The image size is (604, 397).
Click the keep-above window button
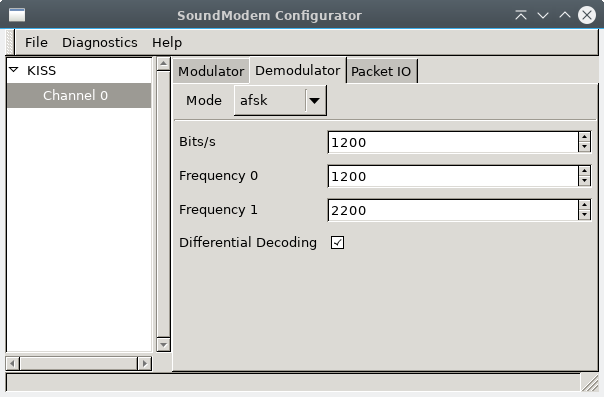[x=521, y=15]
